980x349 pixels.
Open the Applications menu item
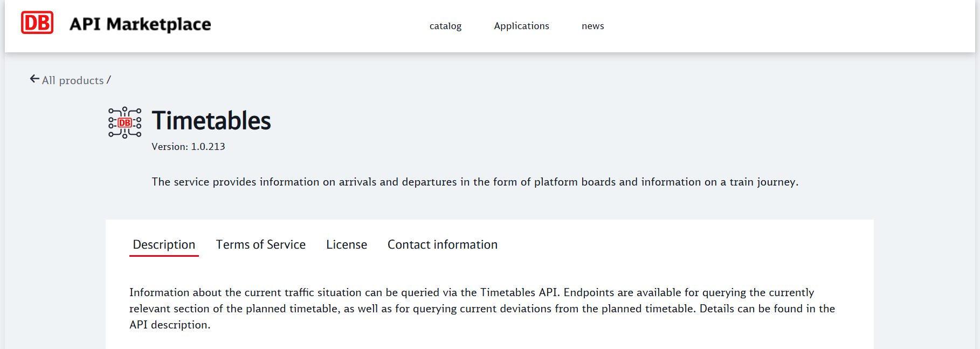tap(521, 26)
